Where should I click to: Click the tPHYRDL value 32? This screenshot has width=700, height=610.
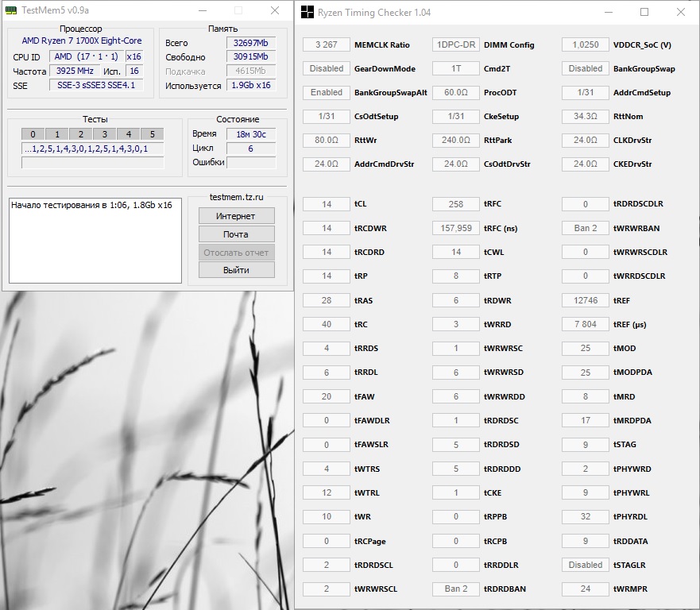[586, 517]
